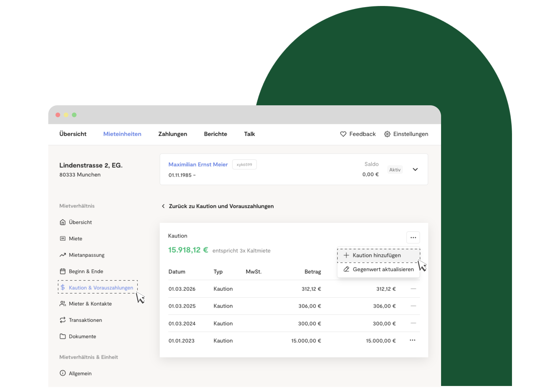Click the Mieter & Kontakte people icon
Image resolution: width=560 pixels, height=392 pixels.
pos(63,304)
